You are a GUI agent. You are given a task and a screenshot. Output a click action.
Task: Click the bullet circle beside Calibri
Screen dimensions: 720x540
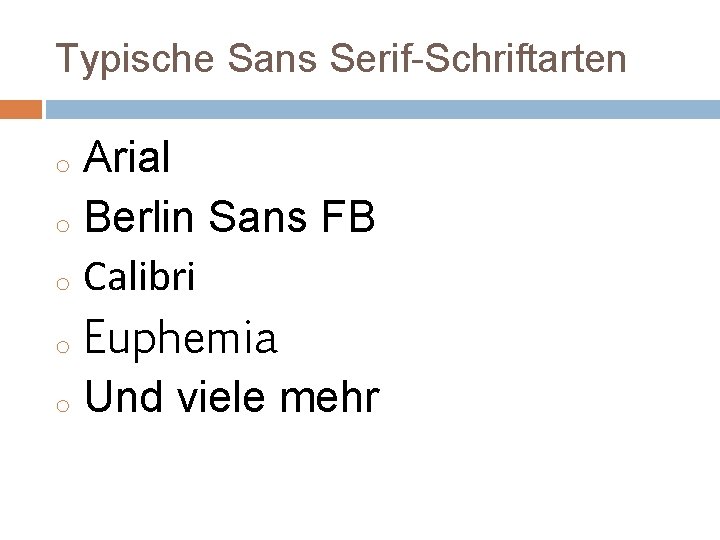[63, 283]
